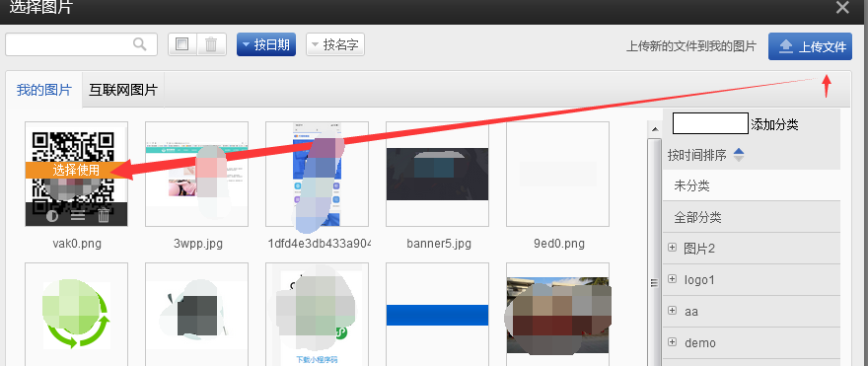
Task: Click the banner5.jpg thumbnail
Action: click(x=437, y=175)
